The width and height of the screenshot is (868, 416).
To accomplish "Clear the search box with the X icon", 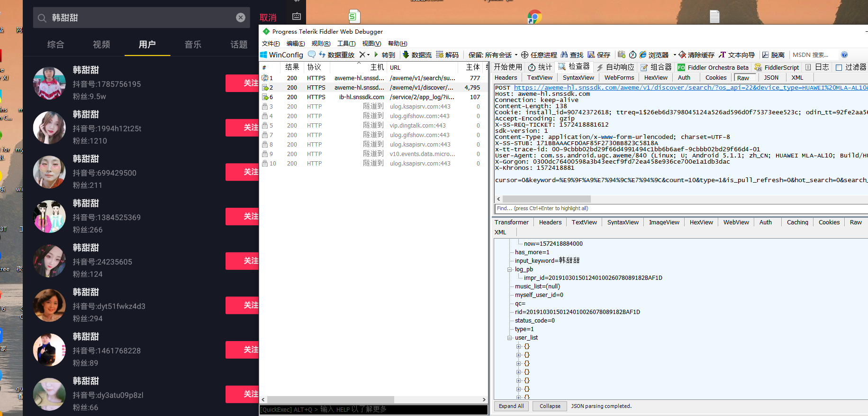I will coord(241,18).
